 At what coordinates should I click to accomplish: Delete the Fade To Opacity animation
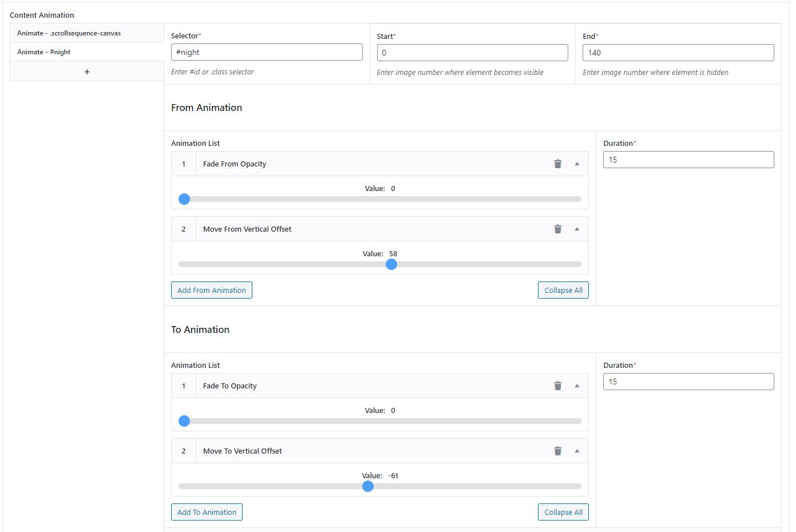point(558,386)
